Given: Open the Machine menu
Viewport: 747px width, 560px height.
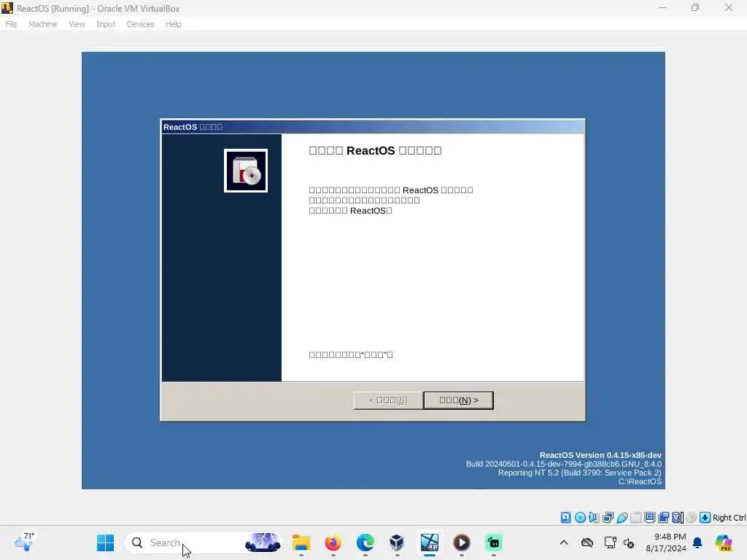Looking at the screenshot, I should tap(42, 24).
